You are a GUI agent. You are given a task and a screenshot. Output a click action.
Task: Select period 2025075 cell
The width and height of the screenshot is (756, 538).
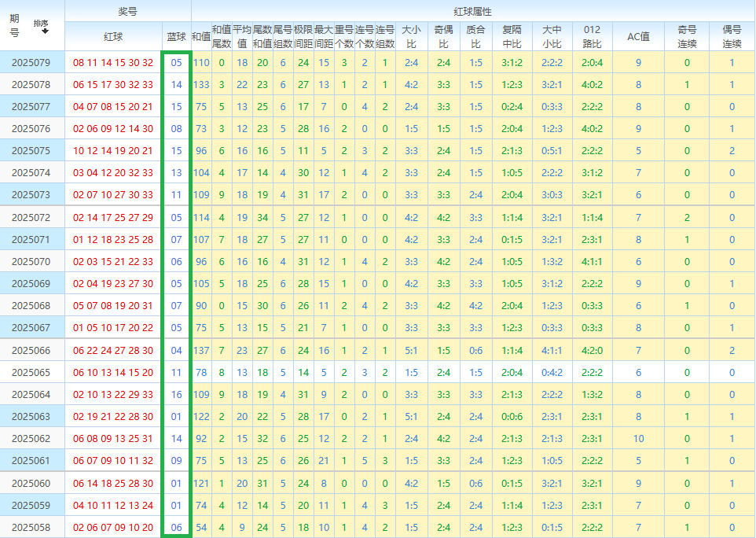pos(31,151)
